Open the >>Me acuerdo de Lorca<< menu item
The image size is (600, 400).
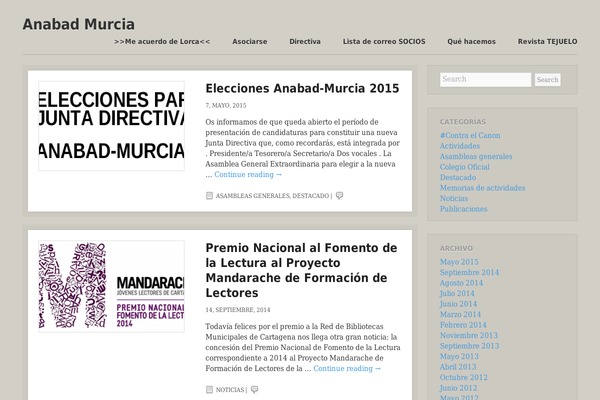pos(162,41)
